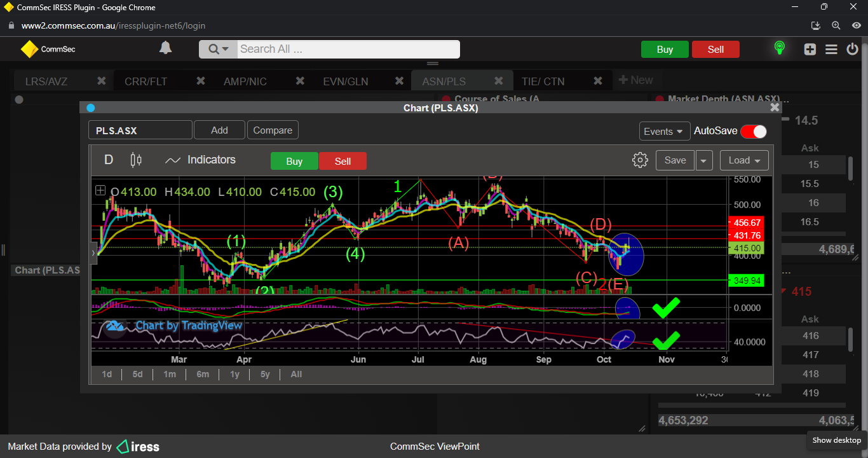Select the ASN/PLS tab
868x458 pixels.
[444, 81]
